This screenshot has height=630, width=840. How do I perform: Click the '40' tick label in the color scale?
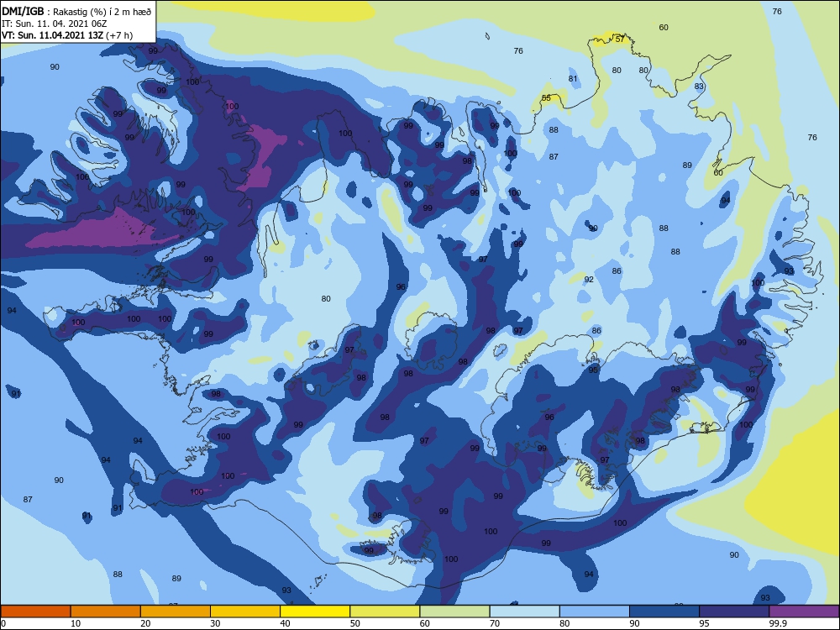[x=286, y=623]
